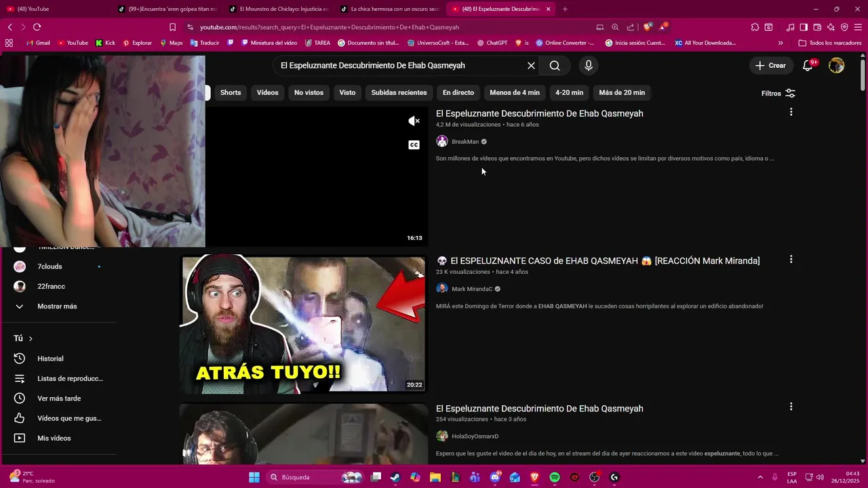Open the Filtros search filter panel
Screen dimensions: 868x488
778,94
